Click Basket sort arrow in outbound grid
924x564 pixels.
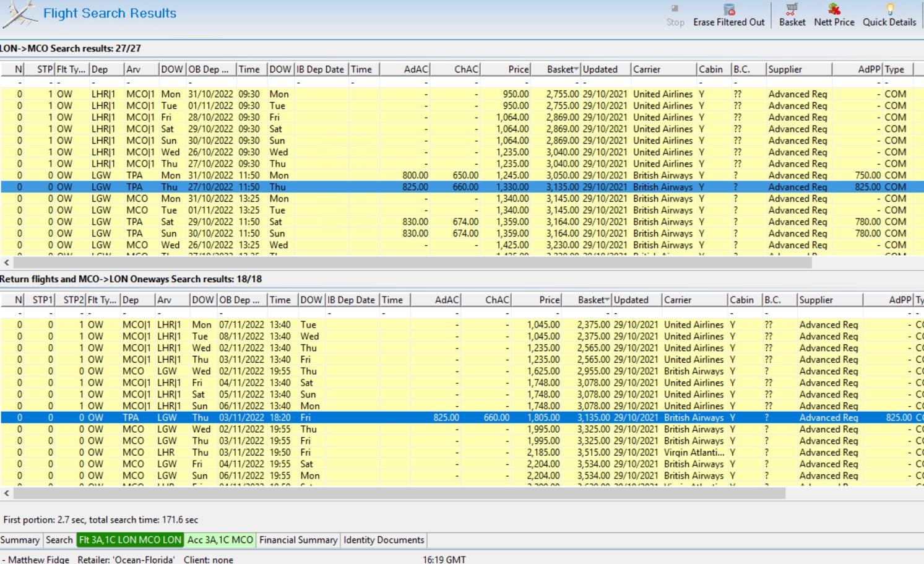pyautogui.click(x=576, y=69)
